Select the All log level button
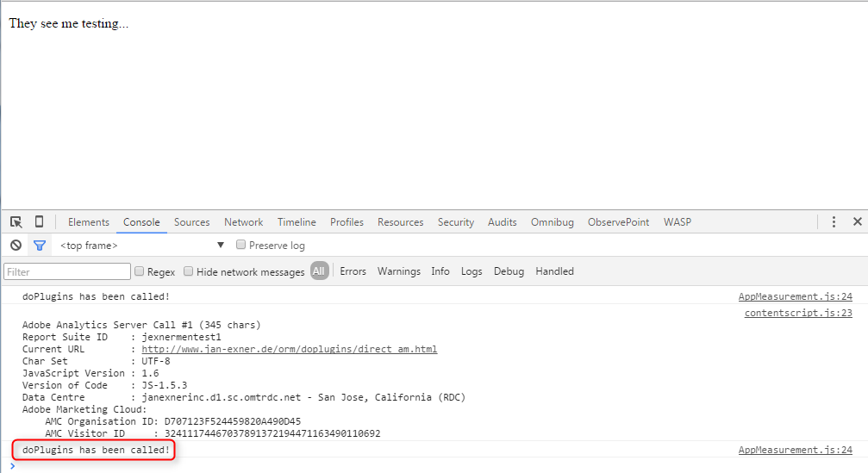868x473 pixels. coord(319,271)
